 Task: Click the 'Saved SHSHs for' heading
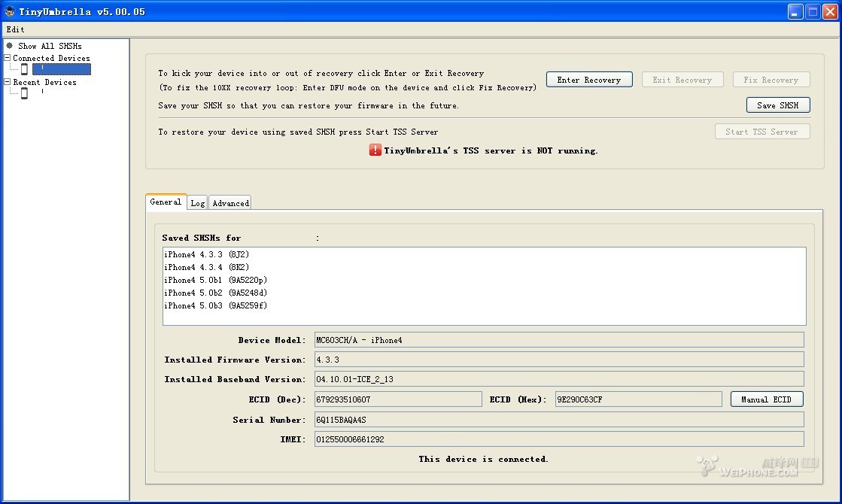pyautogui.click(x=202, y=238)
